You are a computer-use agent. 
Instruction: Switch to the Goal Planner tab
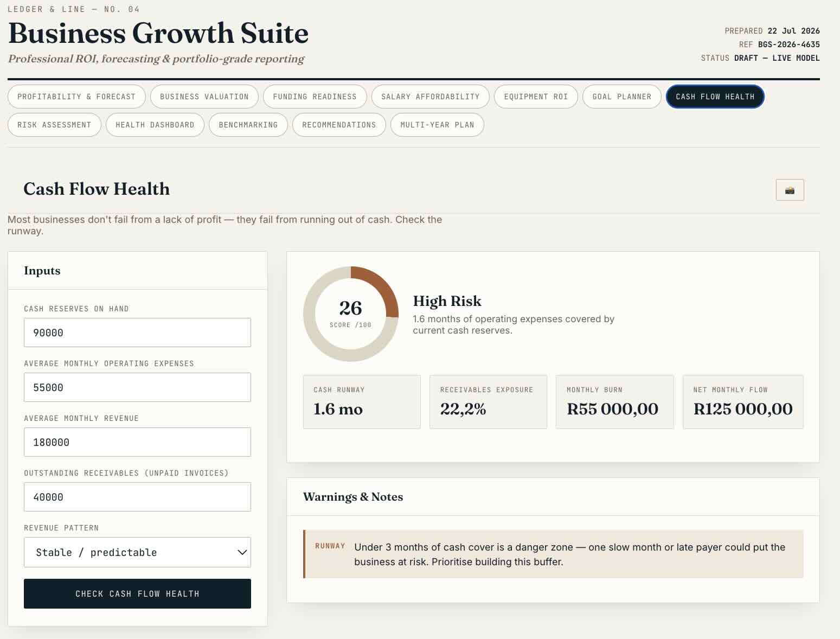[622, 97]
